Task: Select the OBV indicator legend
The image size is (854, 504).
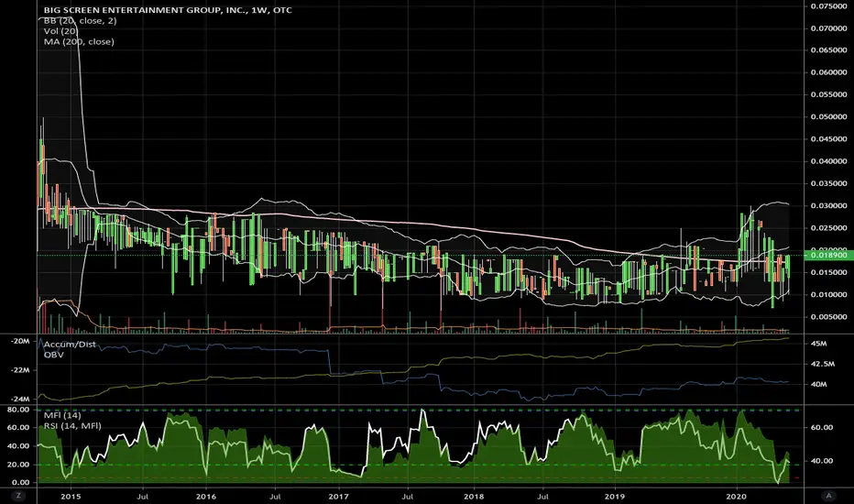Action: click(x=54, y=355)
